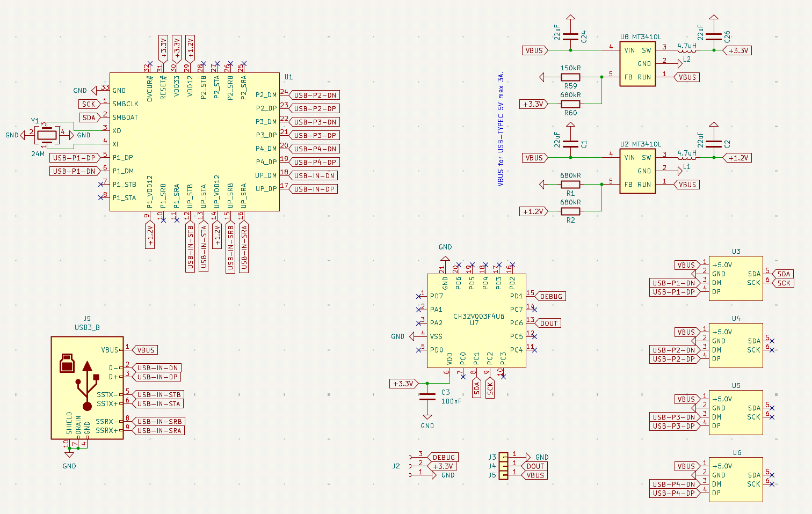
Task: Click vertical +1.2V label under U1 pin 9
Action: (x=150, y=235)
